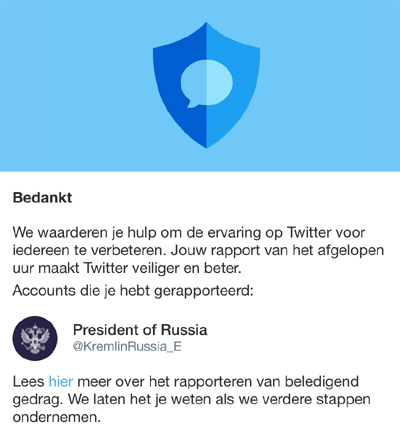Click the blue shield safety icon

206,85
